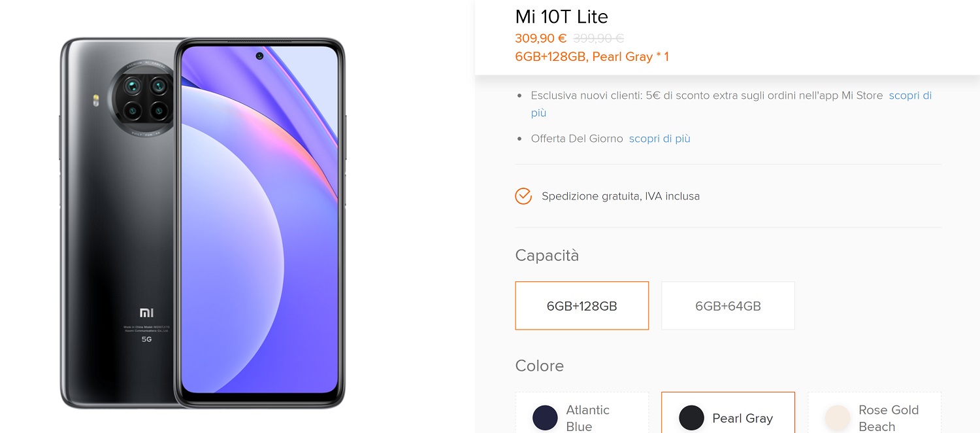
Task: Click the orange free shipping checkmark icon
Action: 523,196
